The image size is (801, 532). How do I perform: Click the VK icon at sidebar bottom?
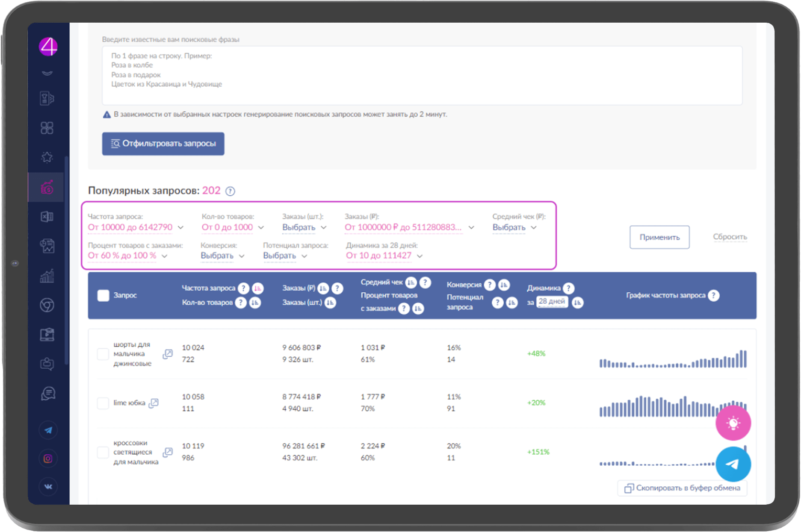pos(48,487)
